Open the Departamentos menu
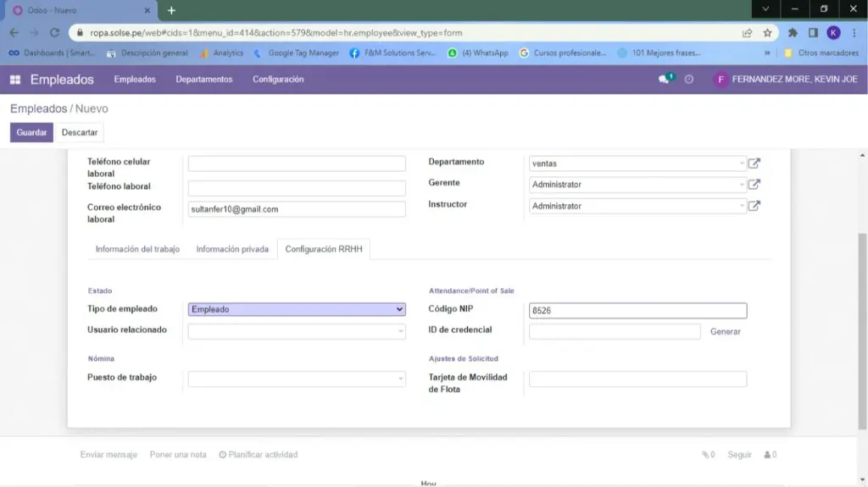Viewport: 868px width, 487px height. pos(203,80)
